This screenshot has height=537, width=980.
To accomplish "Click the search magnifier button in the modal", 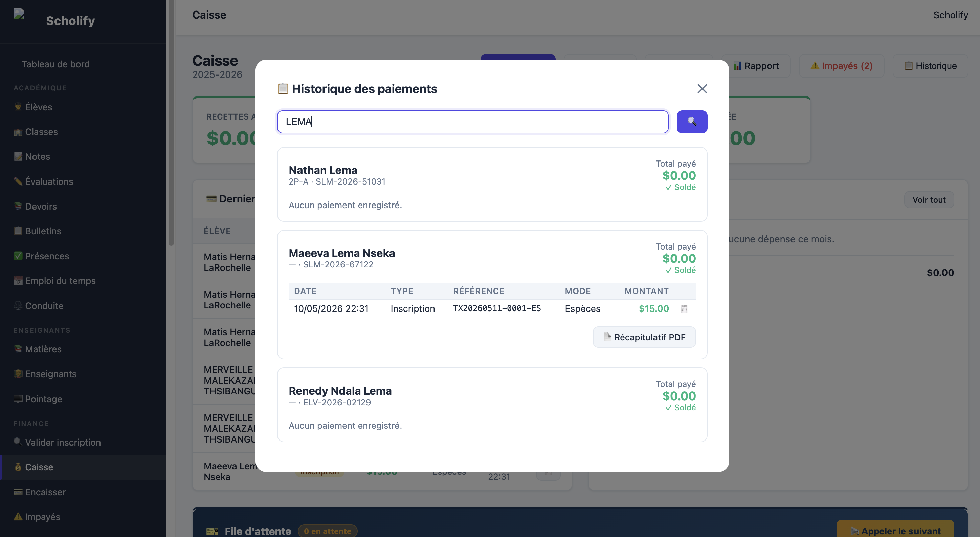I will (692, 122).
